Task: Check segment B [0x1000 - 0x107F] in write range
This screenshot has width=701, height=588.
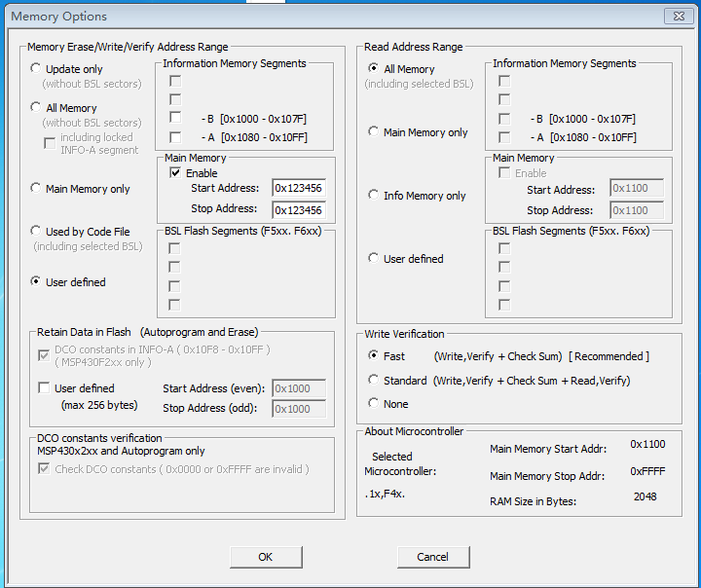Action: 175,118
